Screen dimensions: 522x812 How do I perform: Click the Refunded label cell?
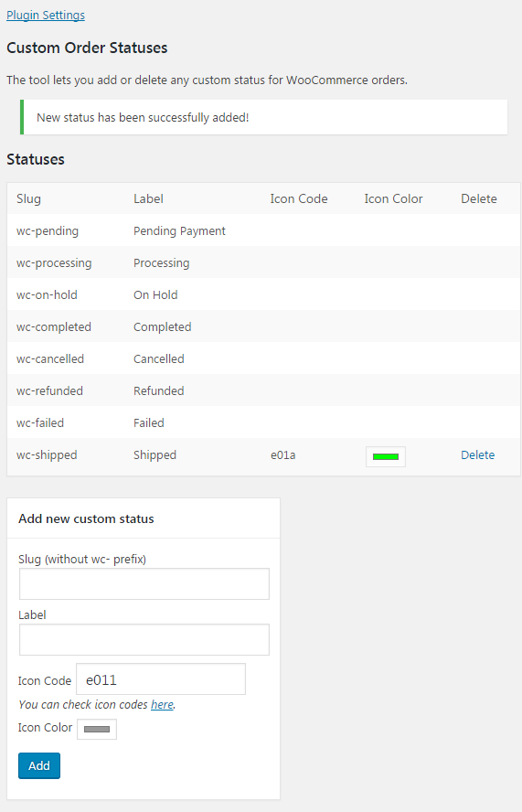tap(158, 391)
